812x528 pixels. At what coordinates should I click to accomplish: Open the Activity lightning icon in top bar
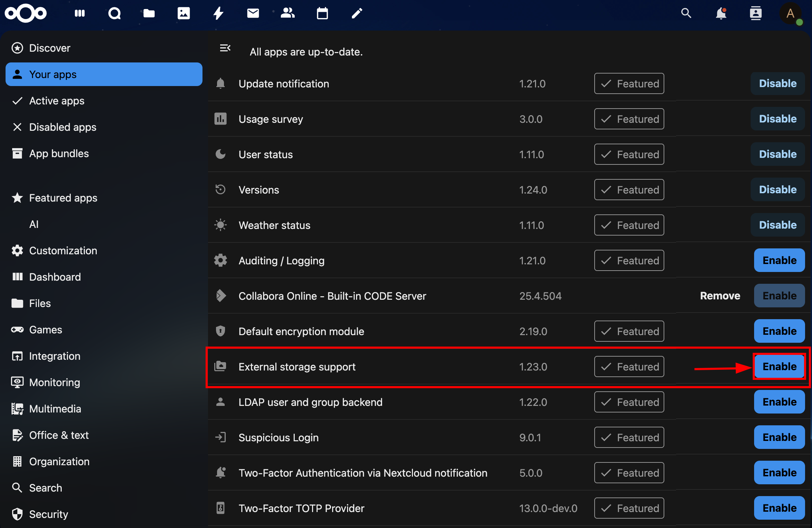point(218,14)
